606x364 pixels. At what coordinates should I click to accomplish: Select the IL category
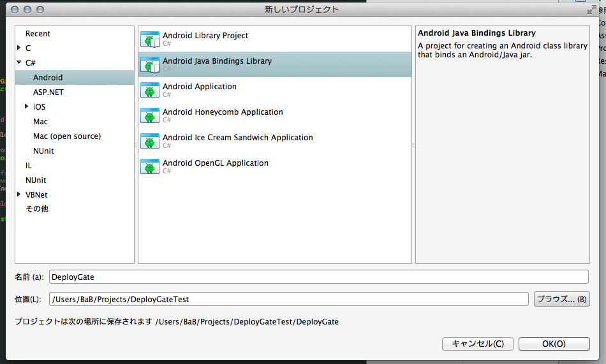29,166
